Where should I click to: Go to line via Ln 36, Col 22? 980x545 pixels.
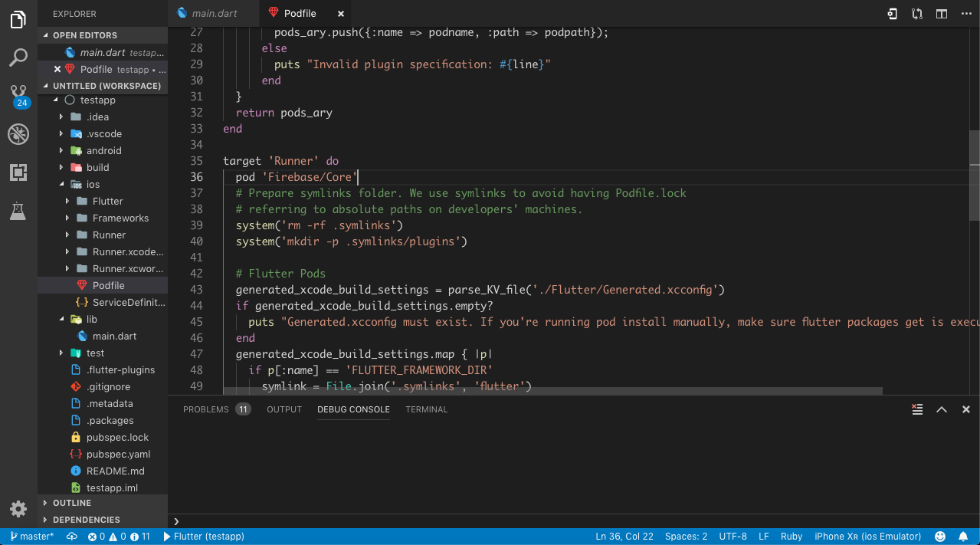pyautogui.click(x=624, y=537)
